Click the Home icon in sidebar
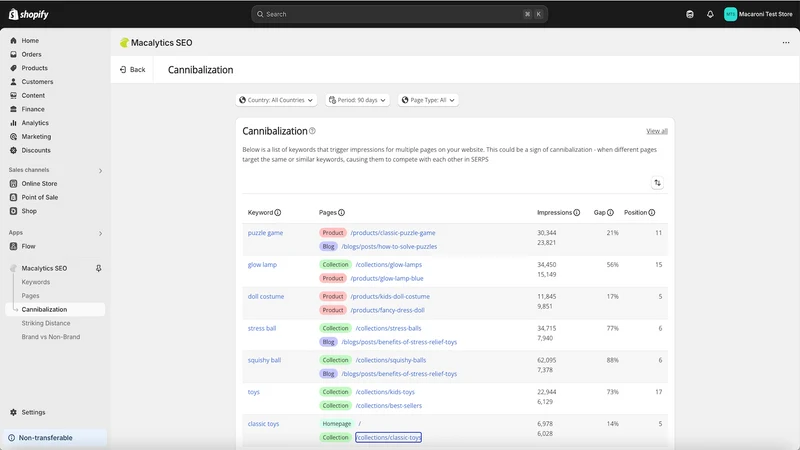The width and height of the screenshot is (800, 450). point(13,40)
